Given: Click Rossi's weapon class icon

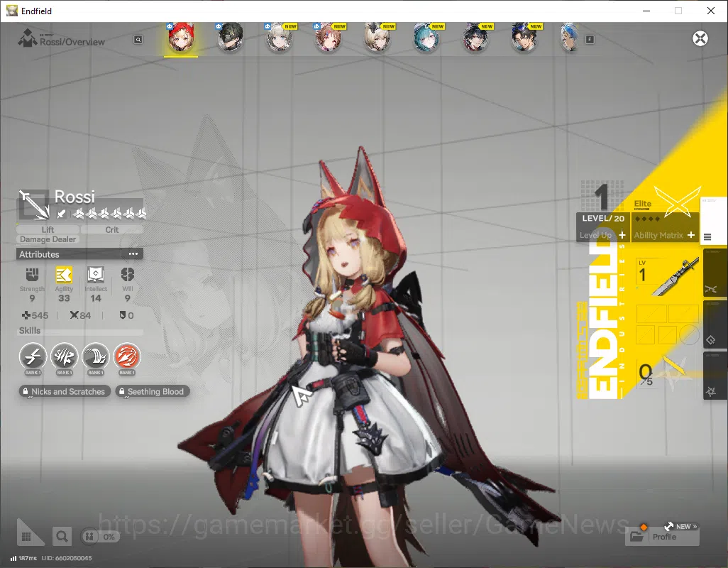Looking at the screenshot, I should [34, 204].
